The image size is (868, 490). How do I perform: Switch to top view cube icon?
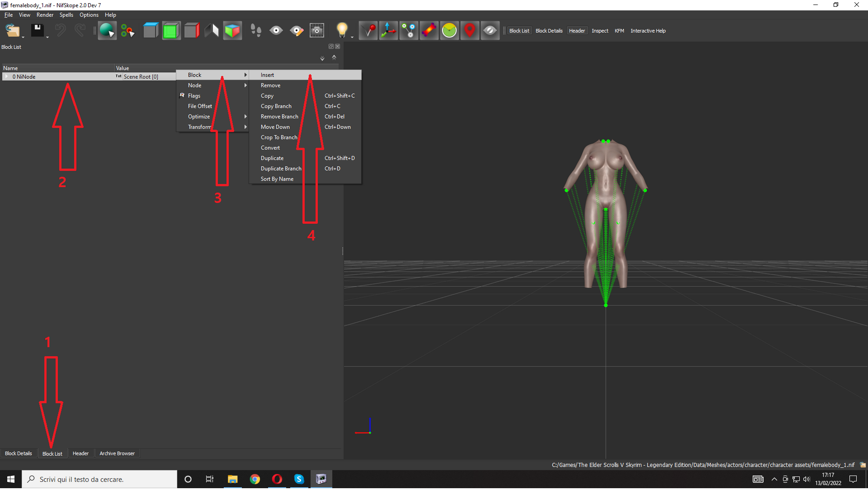[150, 30]
